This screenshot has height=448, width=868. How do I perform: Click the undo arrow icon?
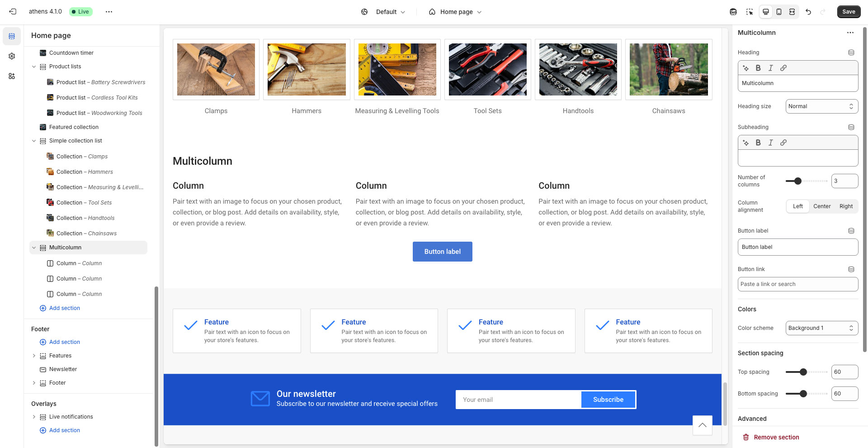[808, 12]
